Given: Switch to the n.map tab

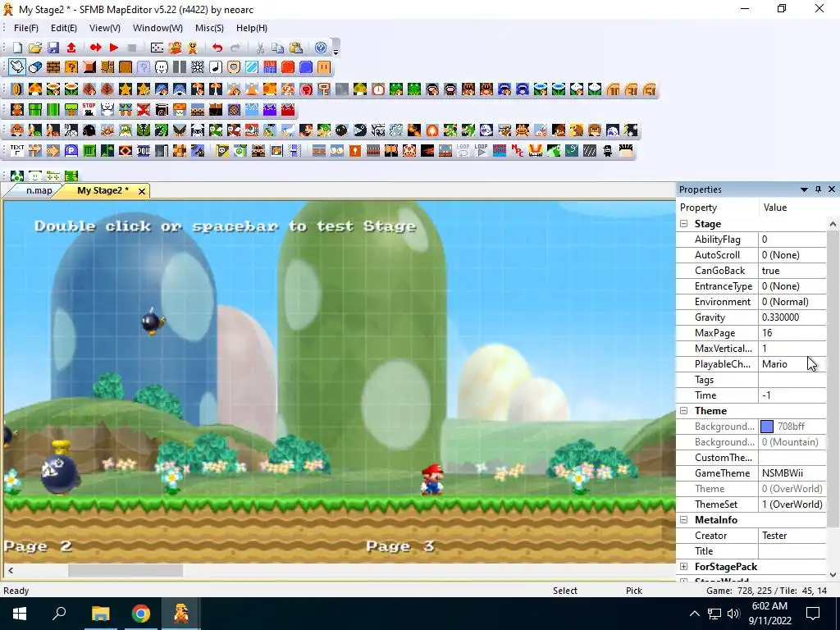Looking at the screenshot, I should [39, 190].
